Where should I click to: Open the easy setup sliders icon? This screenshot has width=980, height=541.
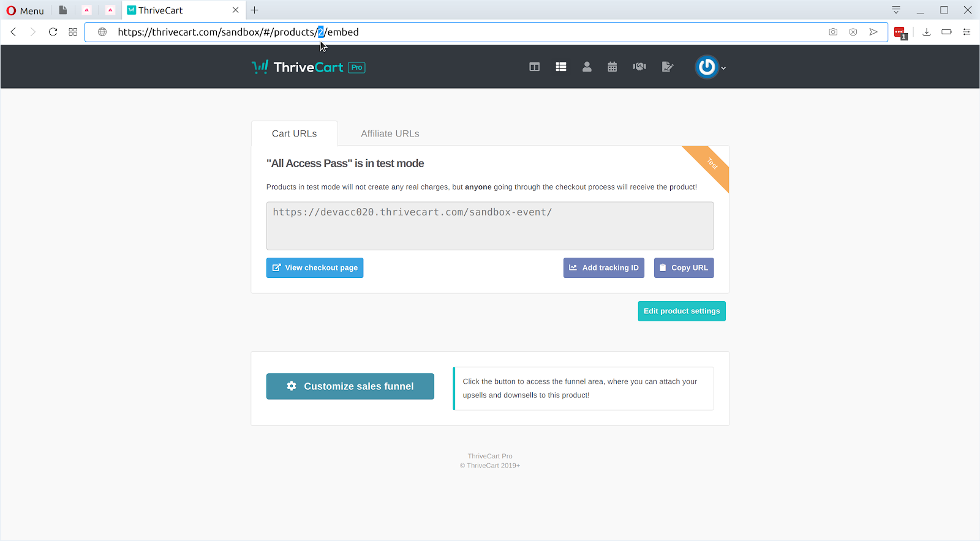[967, 32]
